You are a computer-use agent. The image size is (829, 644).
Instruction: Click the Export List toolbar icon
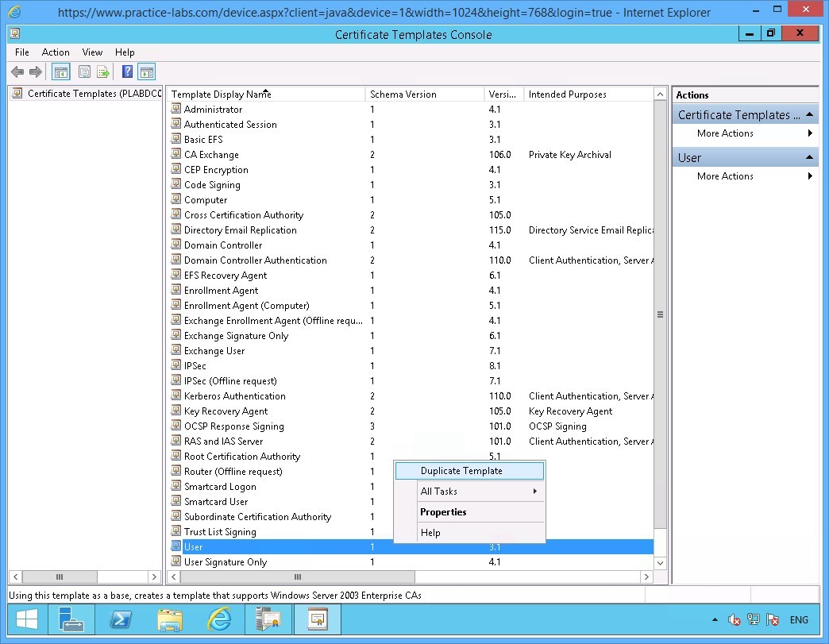[x=103, y=71]
